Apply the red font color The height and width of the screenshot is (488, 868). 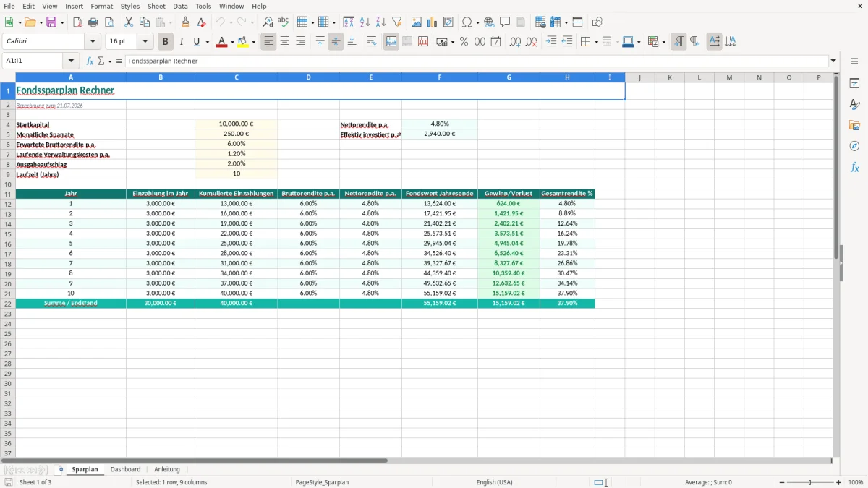tap(221, 42)
